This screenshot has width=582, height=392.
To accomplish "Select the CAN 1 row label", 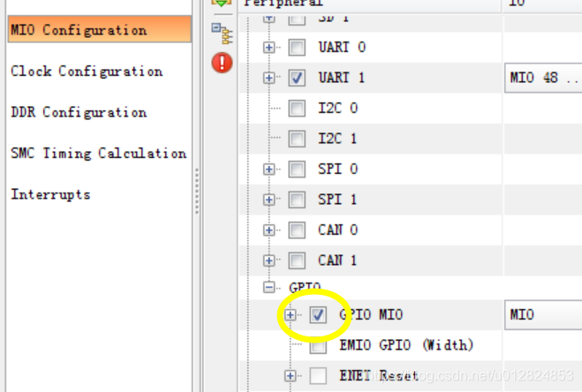I will (x=337, y=260).
